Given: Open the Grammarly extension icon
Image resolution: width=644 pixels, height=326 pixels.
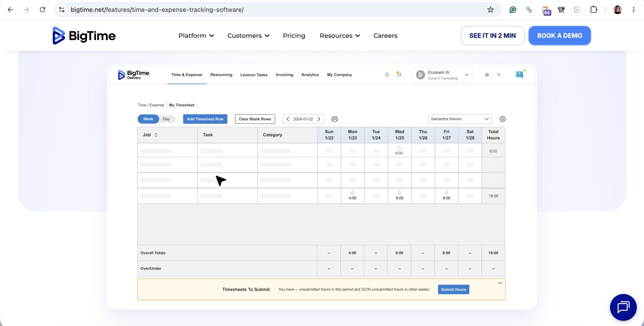Looking at the screenshot, I should coord(513,10).
